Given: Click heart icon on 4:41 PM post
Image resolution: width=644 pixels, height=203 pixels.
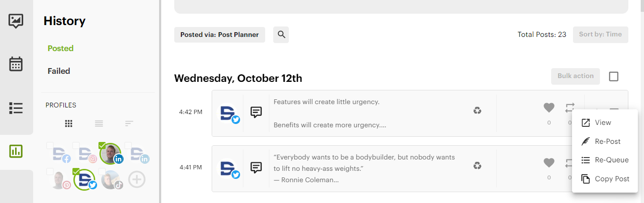Looking at the screenshot, I should point(549,163).
